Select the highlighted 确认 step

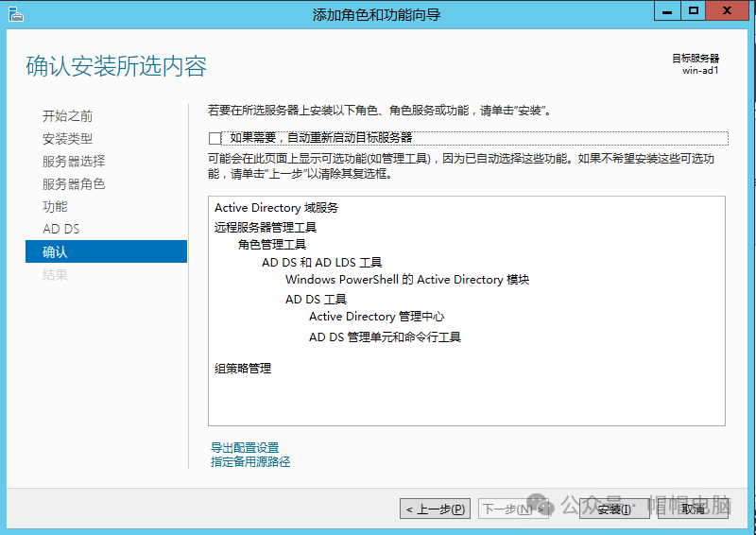(x=106, y=251)
